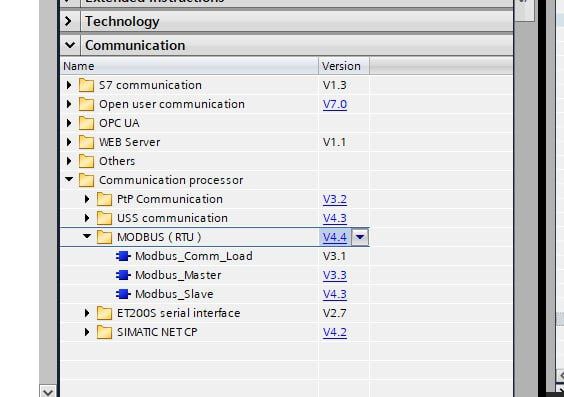Click the Modbus_Master instruction block icon
Viewport: 564px width, 397px height.
pyautogui.click(x=123, y=275)
